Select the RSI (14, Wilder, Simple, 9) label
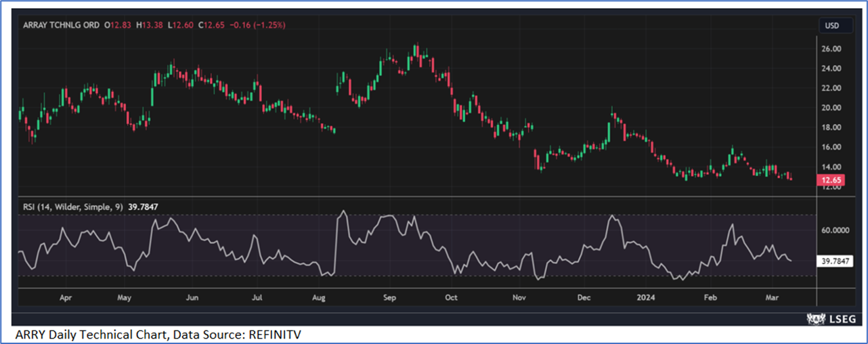The width and height of the screenshot is (868, 344). pos(71,207)
